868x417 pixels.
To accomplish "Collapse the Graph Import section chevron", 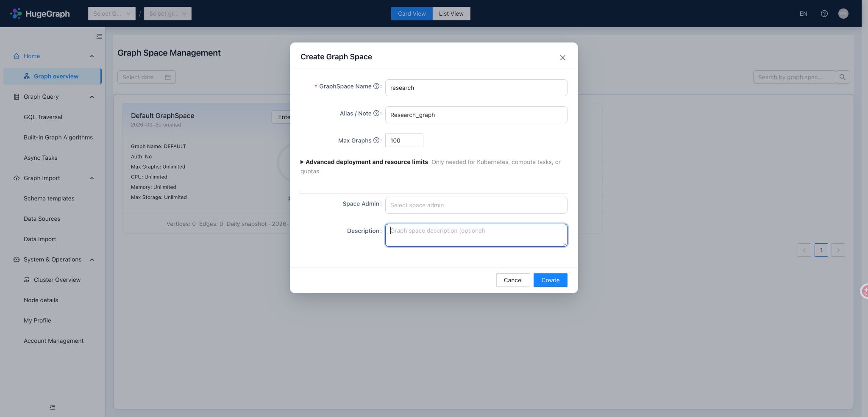I will coord(92,178).
